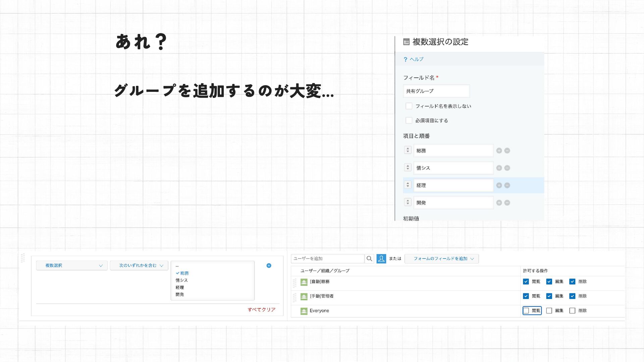This screenshot has height=362, width=644.
Task: Enable 閲覧 permission for Everyone
Action: click(526, 311)
